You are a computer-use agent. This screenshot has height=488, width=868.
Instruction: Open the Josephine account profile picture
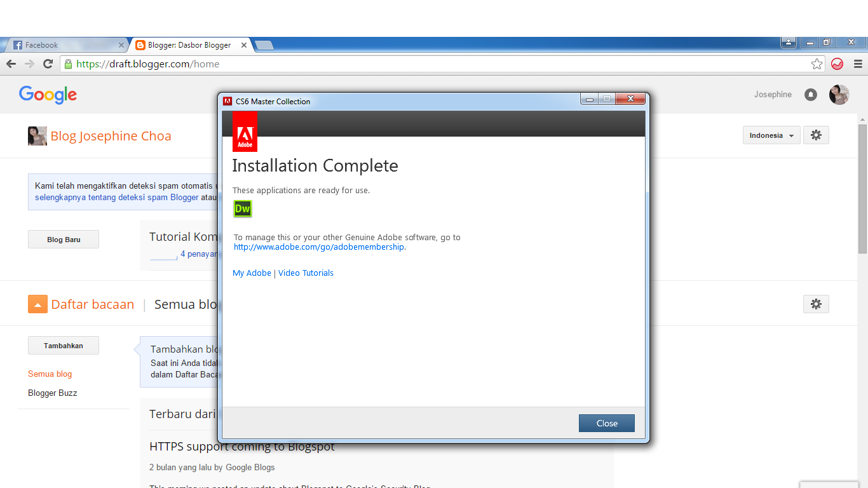pyautogui.click(x=839, y=95)
